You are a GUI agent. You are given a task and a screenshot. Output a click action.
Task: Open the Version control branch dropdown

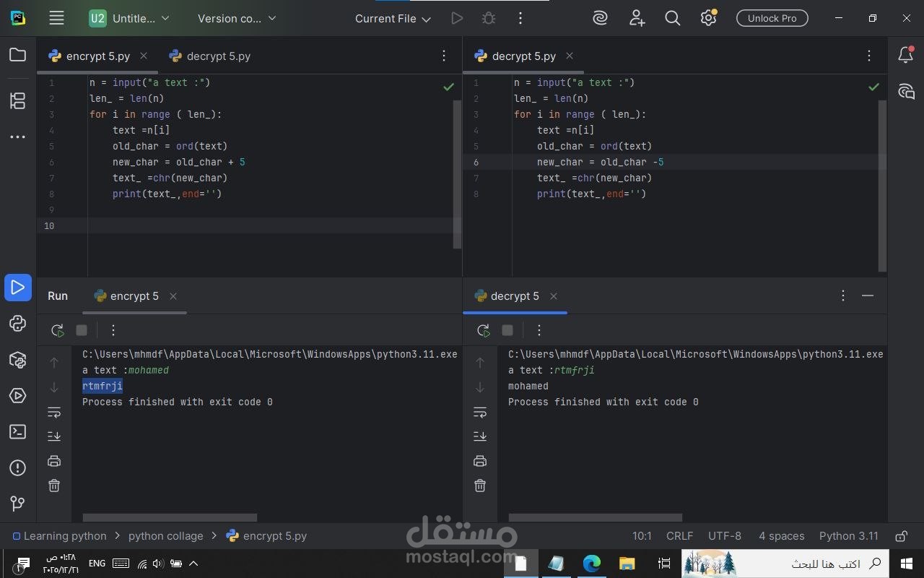(x=236, y=18)
